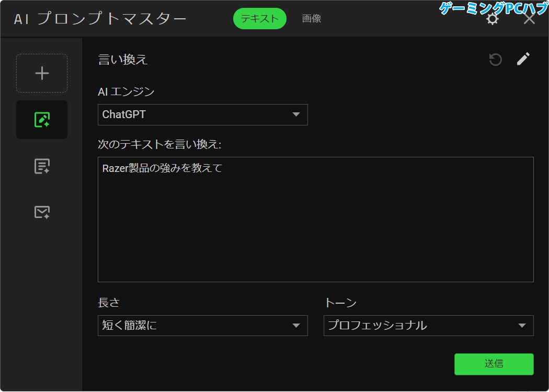Click the ChatGPT engine dropdown arrow
The width and height of the screenshot is (549, 392).
(296, 114)
